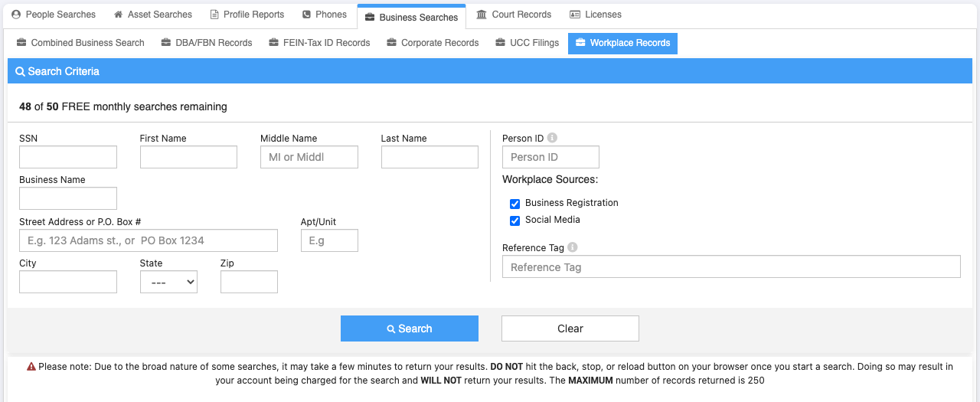980x402 pixels.
Task: Click the Reference Tag info icon
Action: [x=573, y=247]
